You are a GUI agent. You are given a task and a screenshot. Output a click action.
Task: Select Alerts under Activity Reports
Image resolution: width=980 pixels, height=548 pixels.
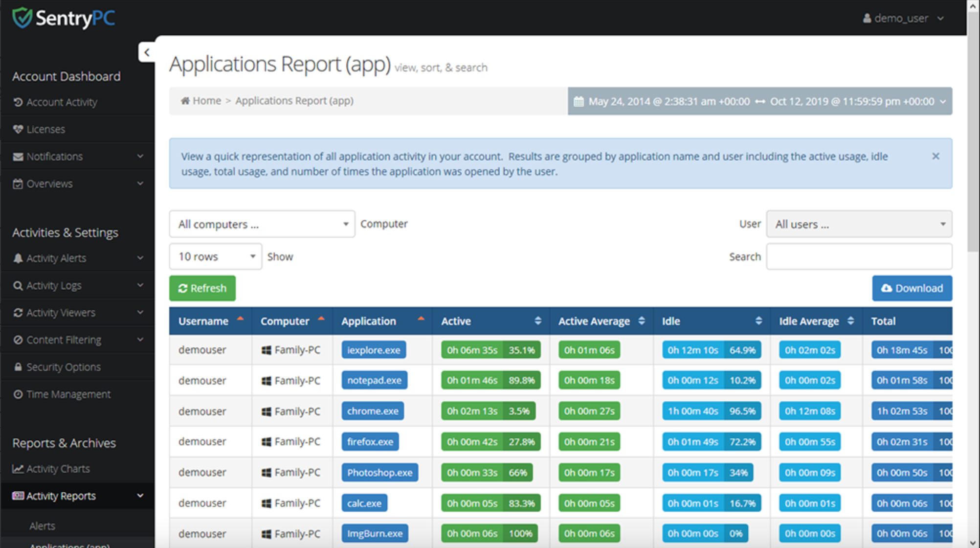[42, 525]
